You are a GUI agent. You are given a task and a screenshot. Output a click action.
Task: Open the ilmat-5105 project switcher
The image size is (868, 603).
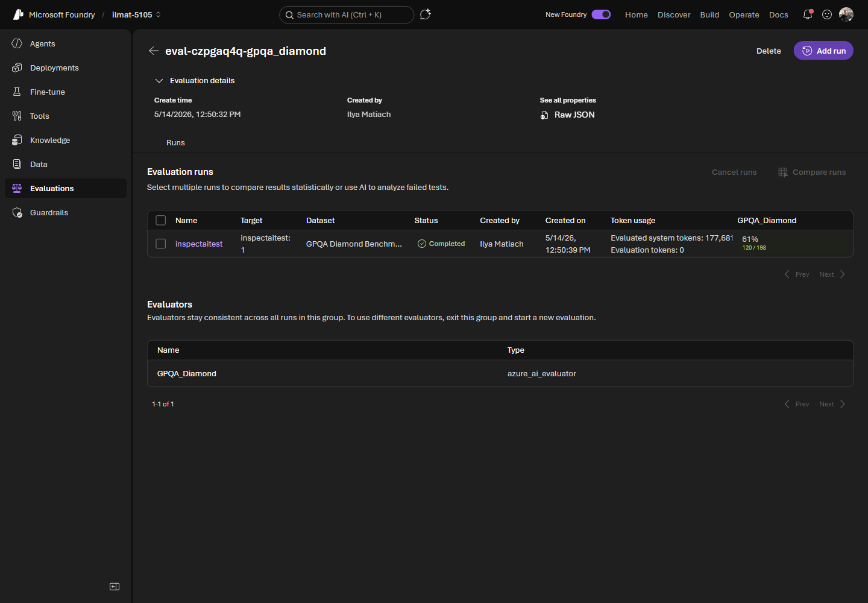(x=137, y=14)
